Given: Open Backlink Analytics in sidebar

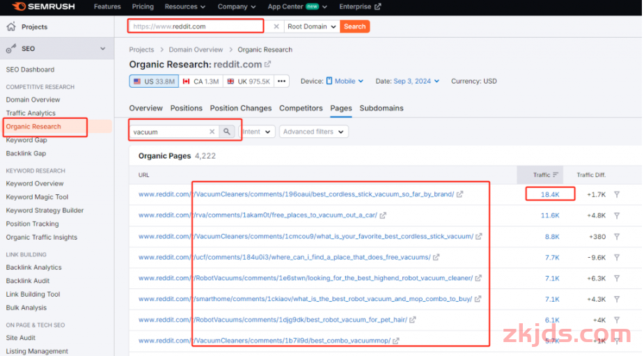Looking at the screenshot, I should pos(33,268).
